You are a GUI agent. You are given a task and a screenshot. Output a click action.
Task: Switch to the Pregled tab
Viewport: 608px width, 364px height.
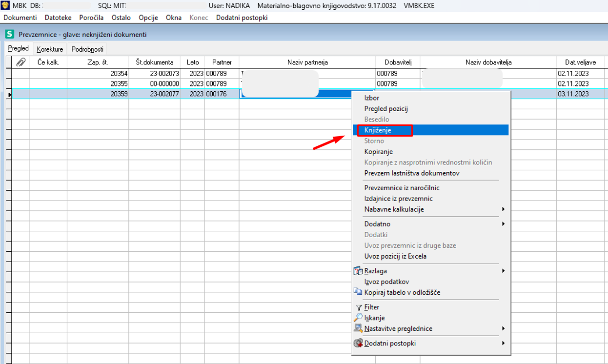pos(19,49)
